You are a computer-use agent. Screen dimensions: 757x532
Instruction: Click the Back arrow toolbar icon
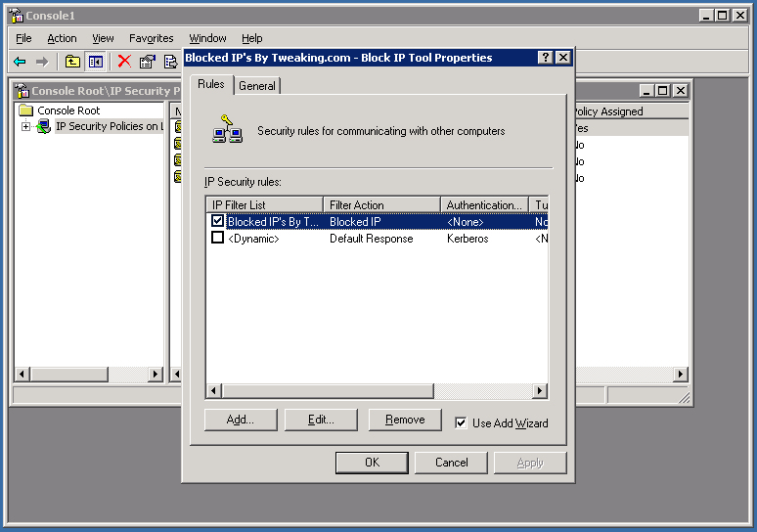click(20, 62)
